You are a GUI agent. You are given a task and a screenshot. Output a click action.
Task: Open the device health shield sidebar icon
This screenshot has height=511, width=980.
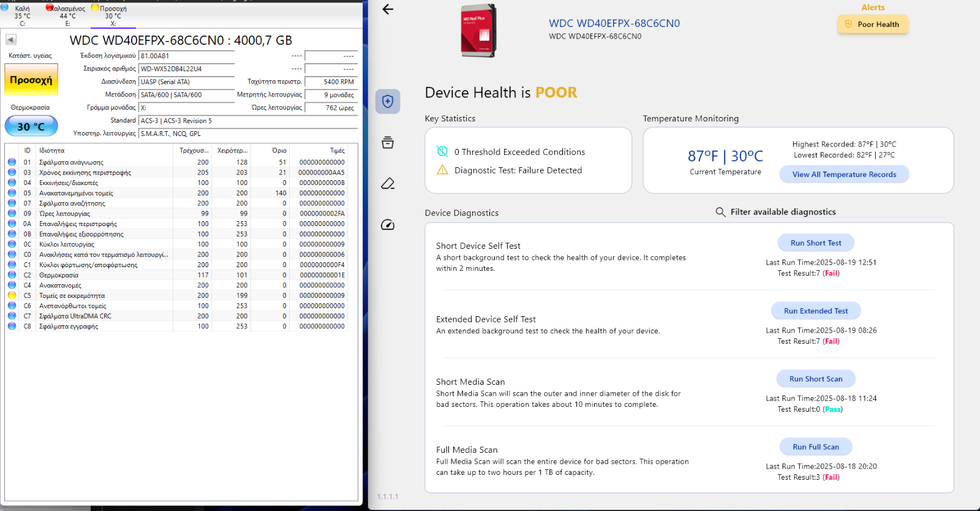pos(388,101)
